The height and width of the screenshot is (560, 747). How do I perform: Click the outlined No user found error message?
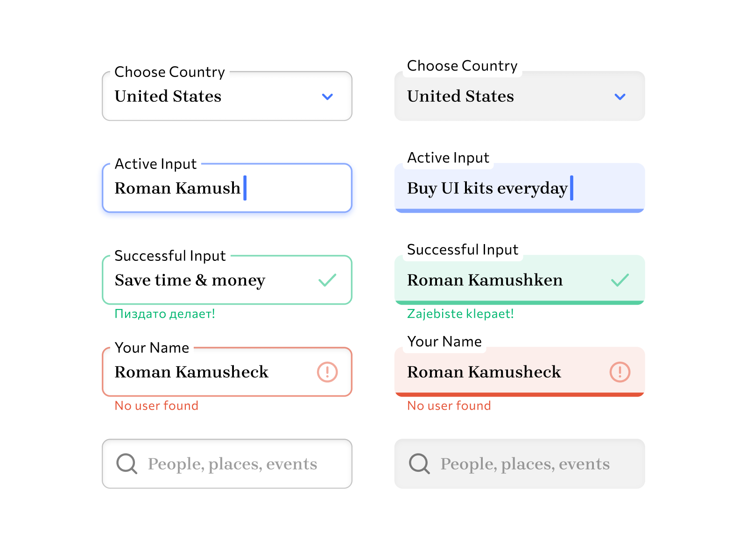pos(156,406)
